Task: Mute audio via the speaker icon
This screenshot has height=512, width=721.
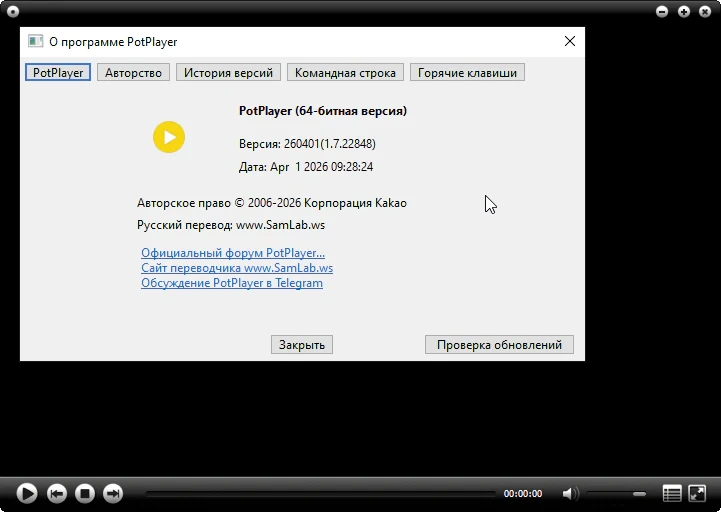Action: point(569,494)
